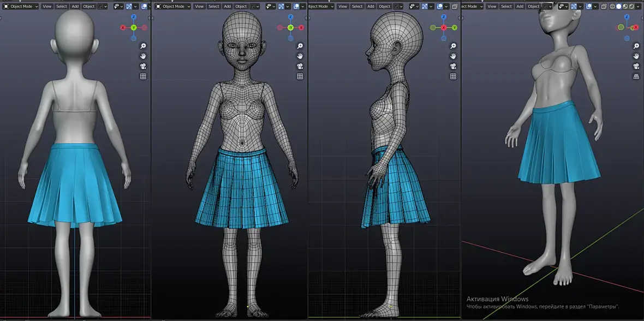Zoom icon in the front wireframe viewport
644x321 pixels.
[x=300, y=46]
